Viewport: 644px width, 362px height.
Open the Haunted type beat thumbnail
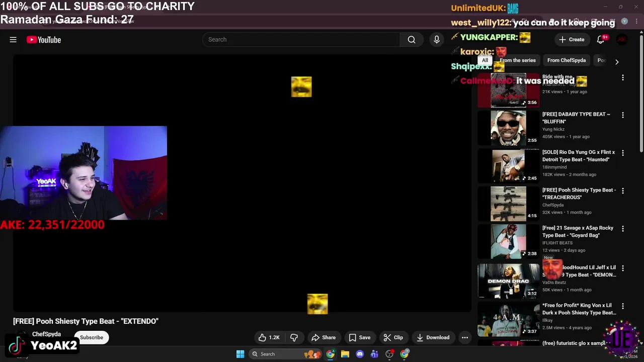(x=508, y=166)
